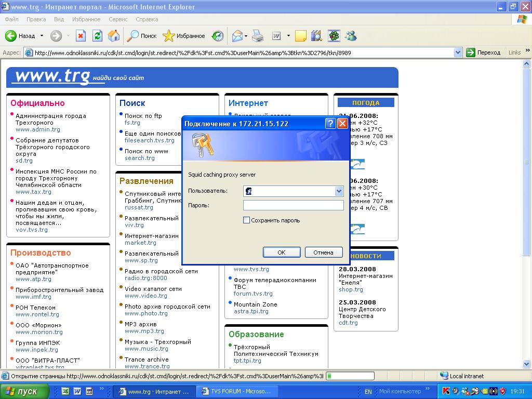Open the address bar URL dropdown
The height and width of the screenshot is (399, 532).
(x=458, y=52)
